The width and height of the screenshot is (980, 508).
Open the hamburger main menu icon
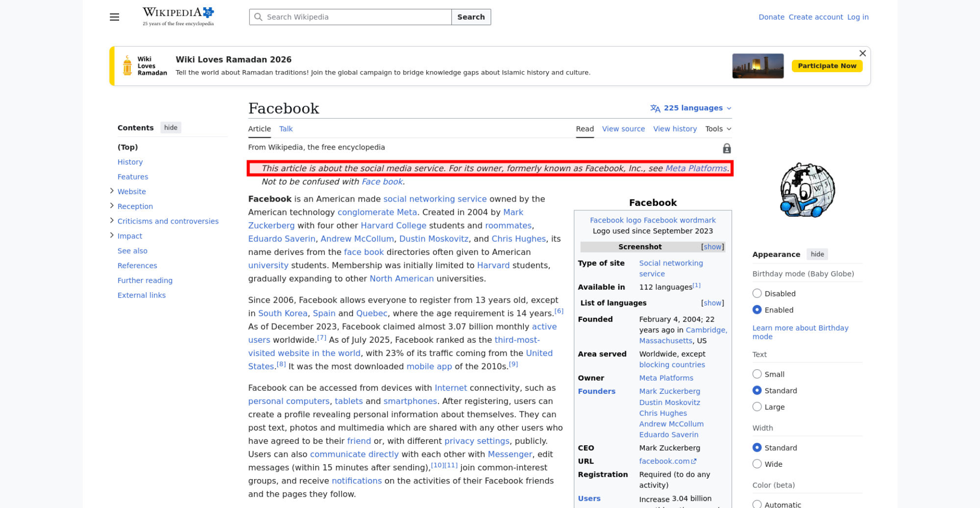point(114,17)
